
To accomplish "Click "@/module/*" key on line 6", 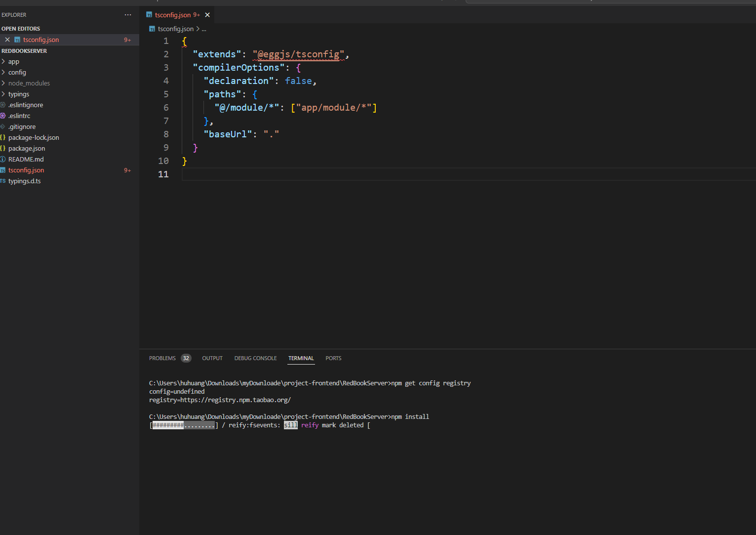I will (247, 108).
